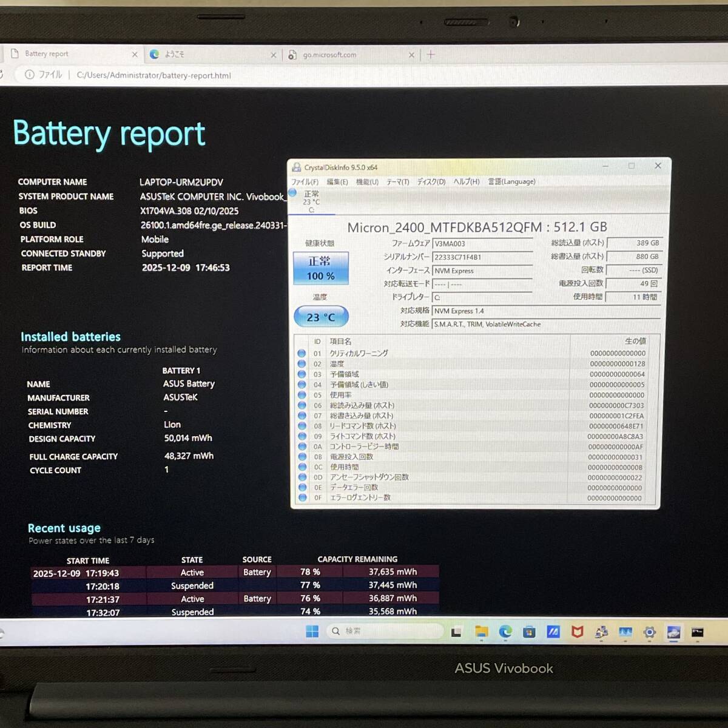Click the site info icon beside ファイル
Screen dimensions: 728x728
pyautogui.click(x=29, y=75)
